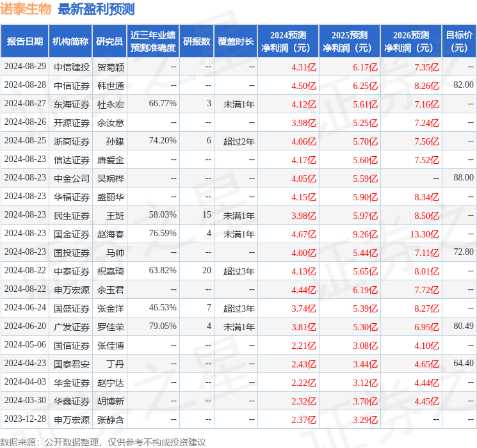This screenshot has height=448, width=477.
Task: Click the 诺泰生物 title text
Action: click(x=26, y=9)
